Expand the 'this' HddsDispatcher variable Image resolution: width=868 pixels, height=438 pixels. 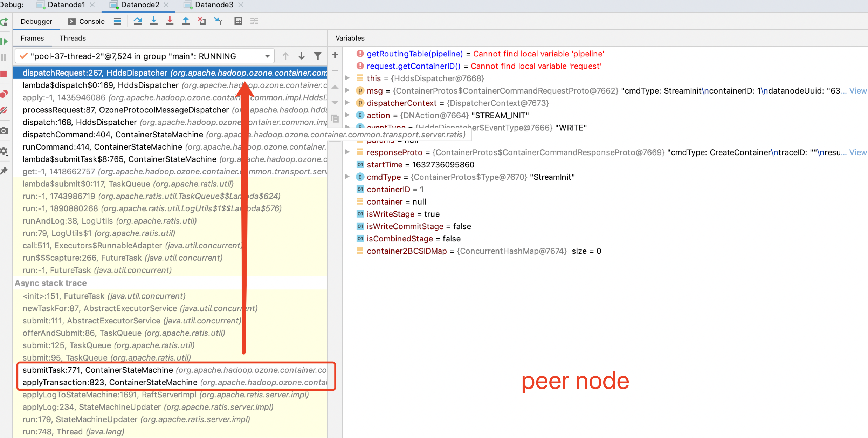pyautogui.click(x=347, y=78)
